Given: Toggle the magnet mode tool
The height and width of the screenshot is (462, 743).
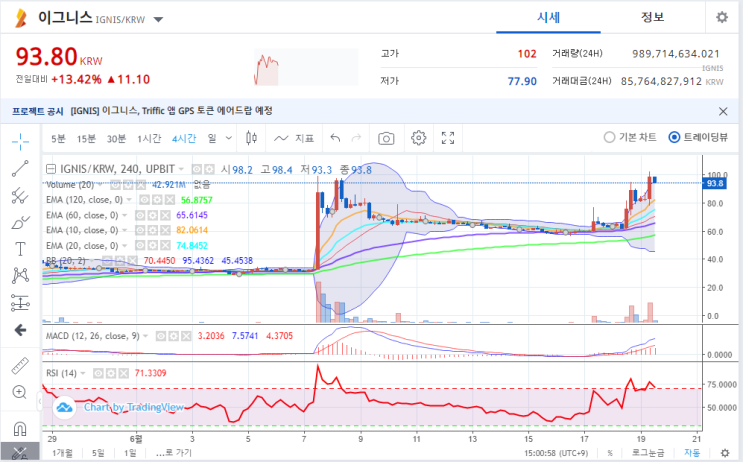Looking at the screenshot, I should pyautogui.click(x=20, y=429).
